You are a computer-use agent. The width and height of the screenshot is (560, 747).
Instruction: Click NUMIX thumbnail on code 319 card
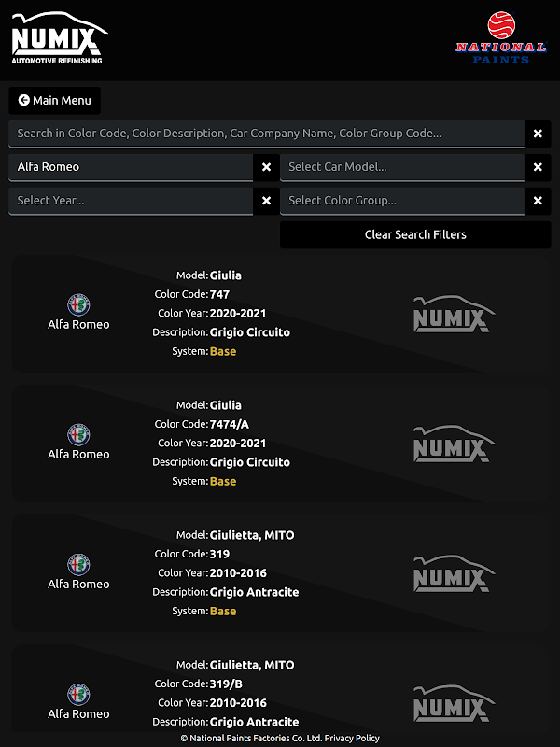pos(455,573)
